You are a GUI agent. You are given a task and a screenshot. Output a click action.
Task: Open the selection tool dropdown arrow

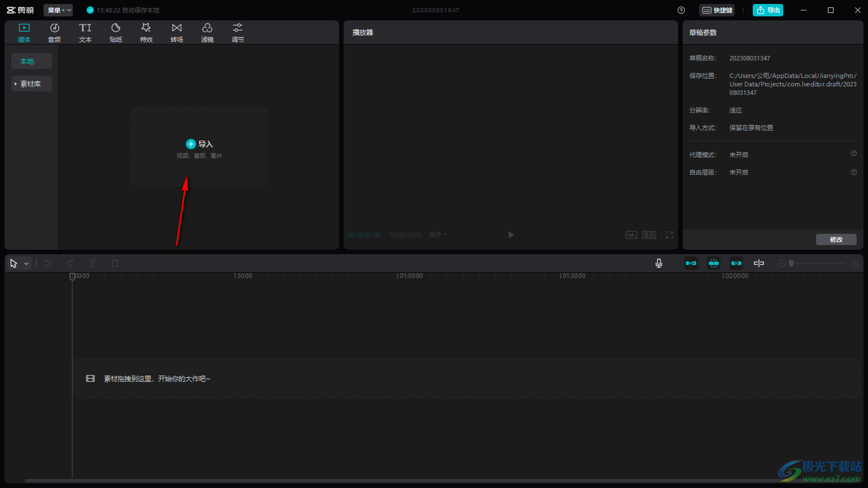[26, 264]
